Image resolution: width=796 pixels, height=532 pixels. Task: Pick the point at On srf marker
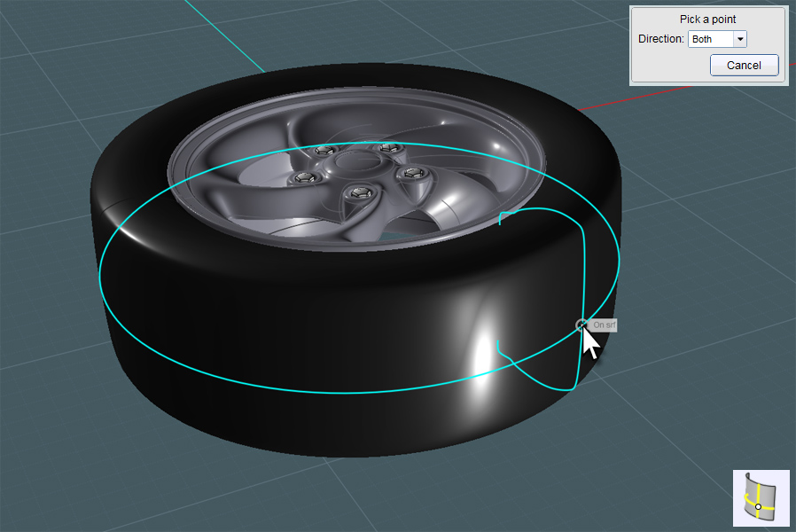coord(581,325)
